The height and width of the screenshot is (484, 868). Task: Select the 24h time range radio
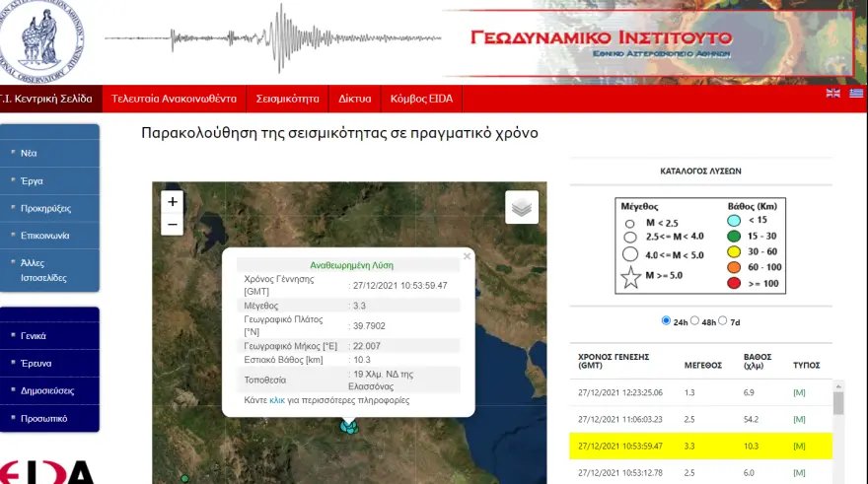[x=667, y=321]
